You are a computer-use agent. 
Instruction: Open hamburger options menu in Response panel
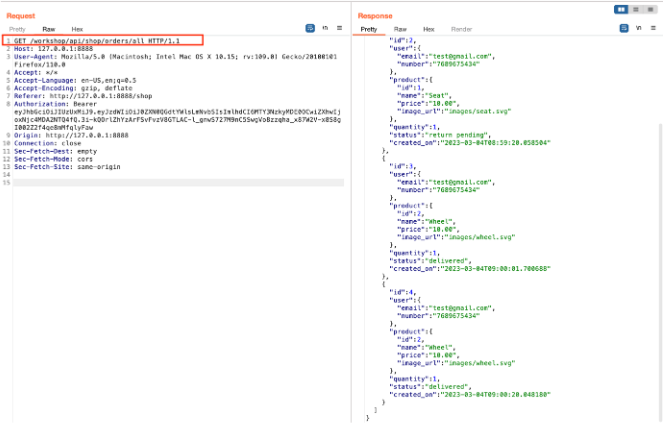tap(653, 28)
